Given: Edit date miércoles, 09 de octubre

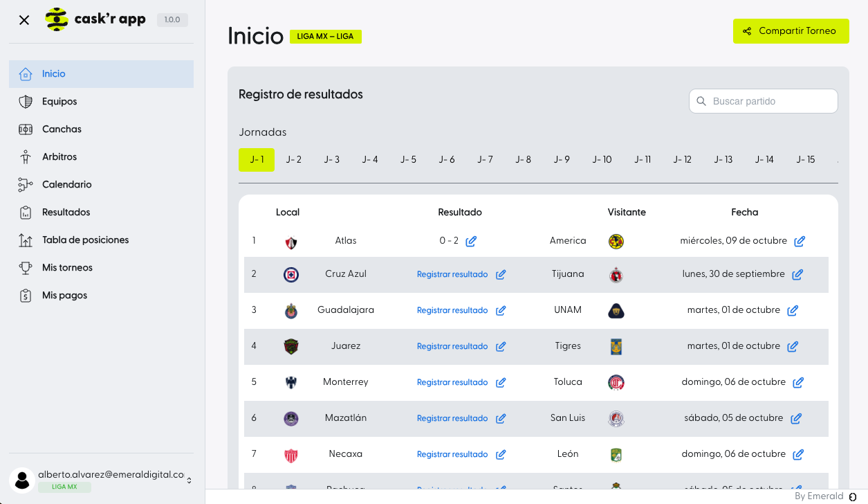Looking at the screenshot, I should [x=800, y=242].
